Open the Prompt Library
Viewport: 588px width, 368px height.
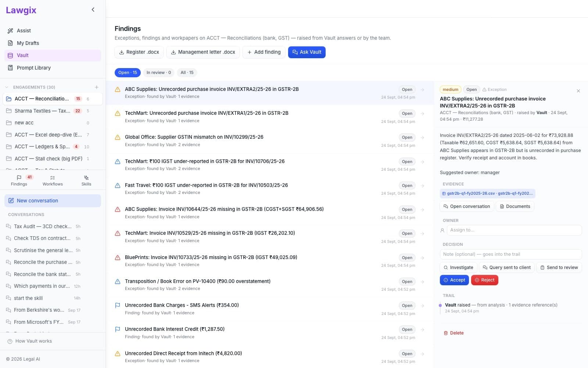(53, 68)
